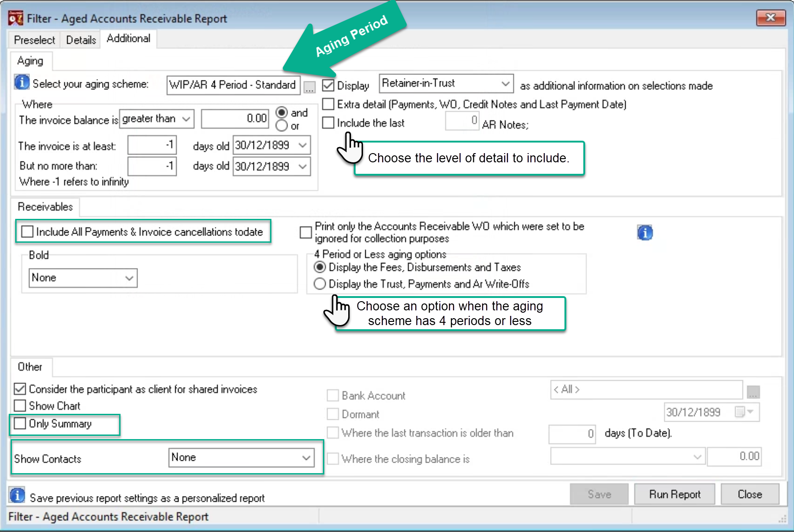
Task: Click 'The invoice is at least' days field
Action: [152, 145]
